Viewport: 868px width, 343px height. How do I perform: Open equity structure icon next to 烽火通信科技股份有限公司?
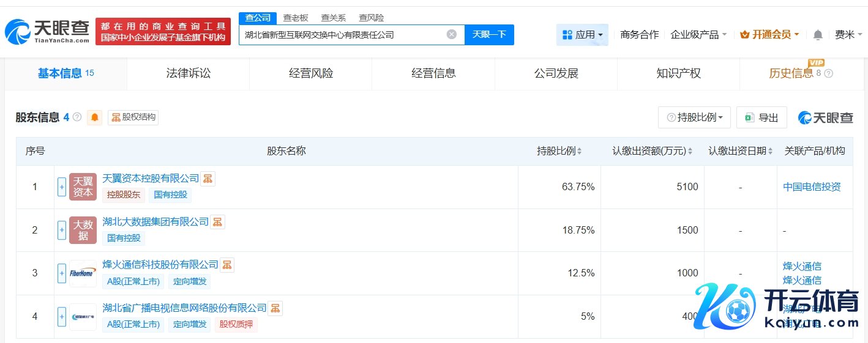click(x=227, y=265)
